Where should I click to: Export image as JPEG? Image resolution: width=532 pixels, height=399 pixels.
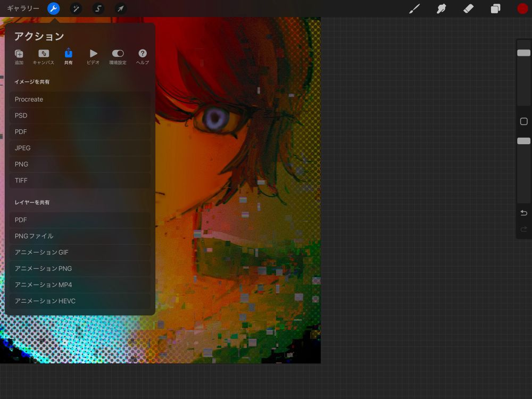[80, 148]
